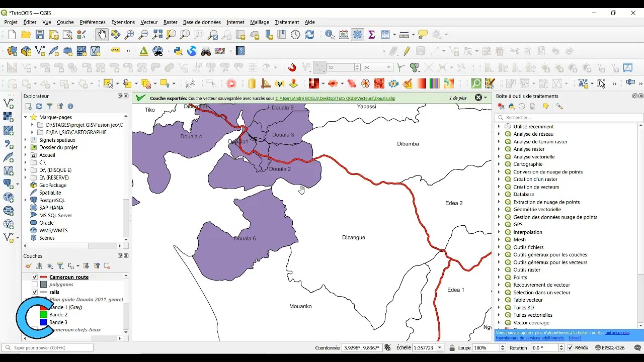Open the New GeoPackage Layer icon

pos(26,51)
